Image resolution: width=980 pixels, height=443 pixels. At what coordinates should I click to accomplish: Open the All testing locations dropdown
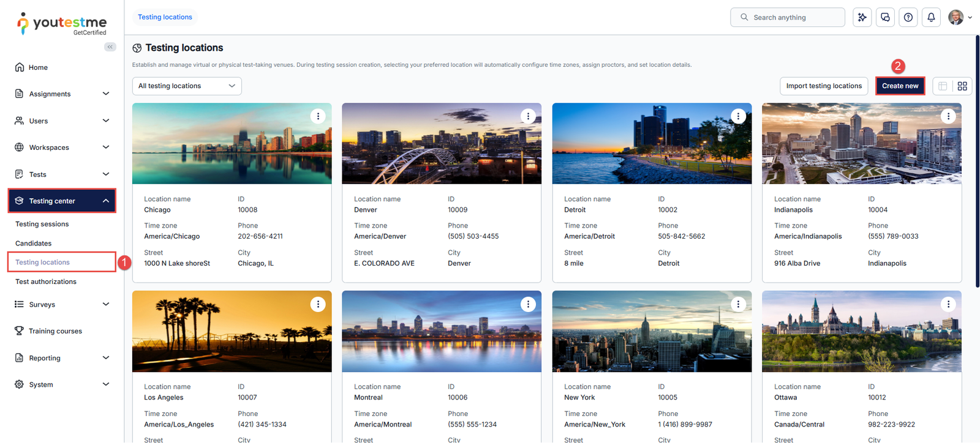[187, 86]
